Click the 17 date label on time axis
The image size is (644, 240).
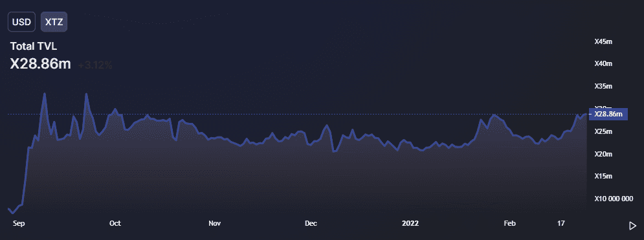click(x=561, y=224)
